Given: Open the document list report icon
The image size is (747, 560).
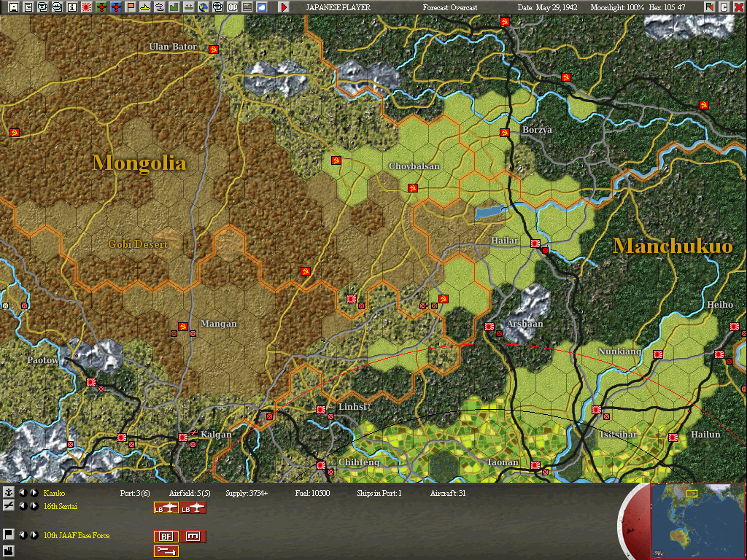Looking at the screenshot, I should [28, 7].
